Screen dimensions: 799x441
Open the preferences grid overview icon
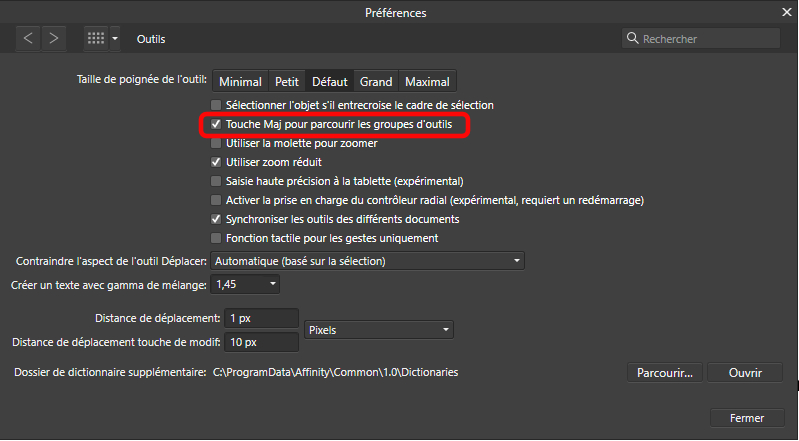pyautogui.click(x=96, y=39)
